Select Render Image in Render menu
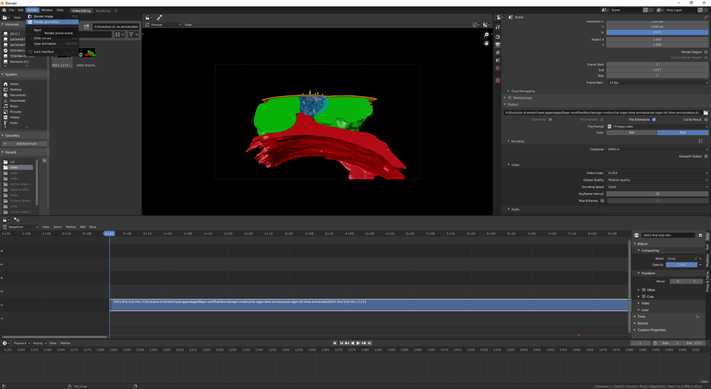 [52, 16]
